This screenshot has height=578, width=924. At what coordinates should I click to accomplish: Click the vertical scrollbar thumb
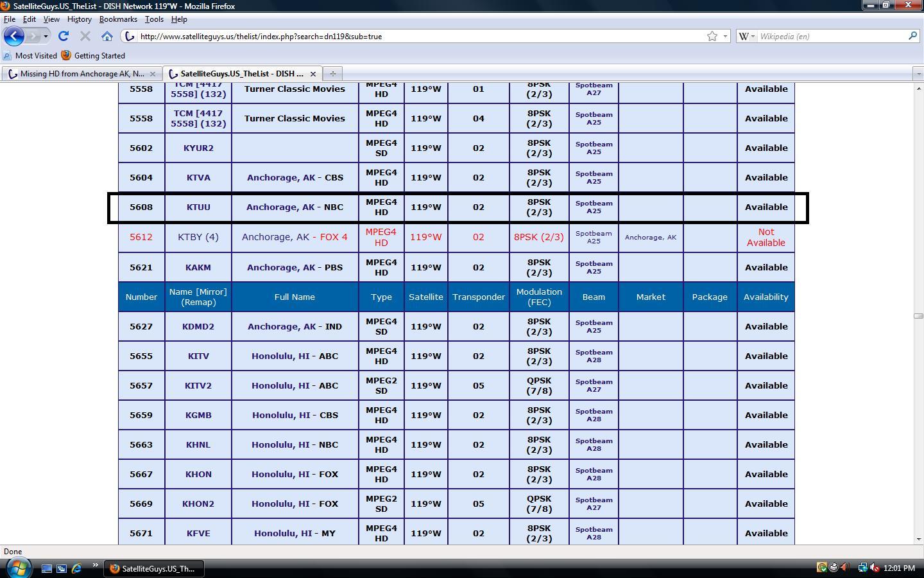[x=918, y=316]
